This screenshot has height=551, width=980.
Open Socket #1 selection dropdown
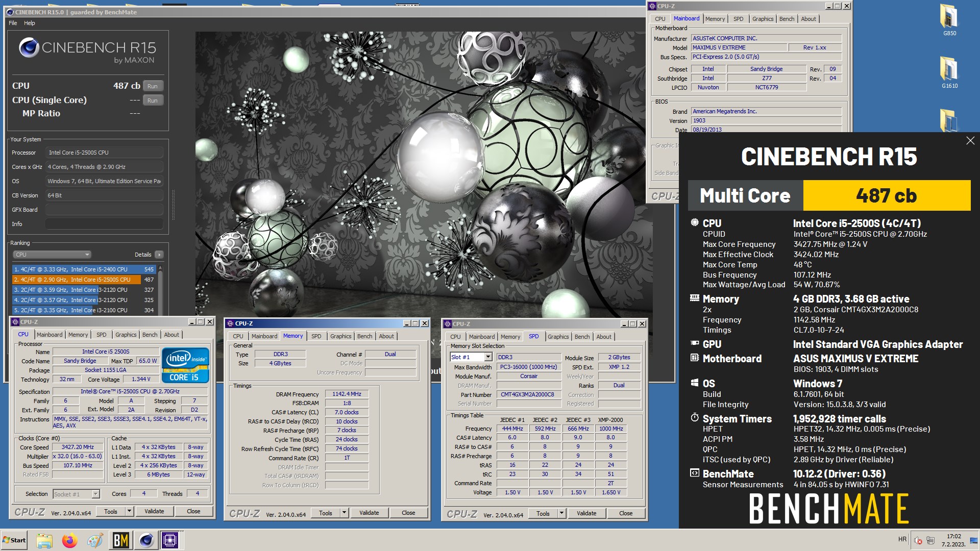pos(95,494)
